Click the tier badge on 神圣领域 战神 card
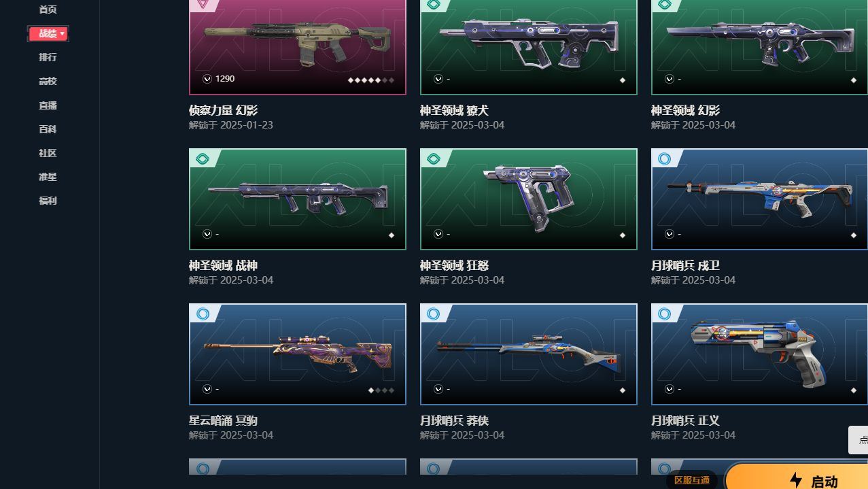Screen dimensions: 868x489 [x=202, y=159]
